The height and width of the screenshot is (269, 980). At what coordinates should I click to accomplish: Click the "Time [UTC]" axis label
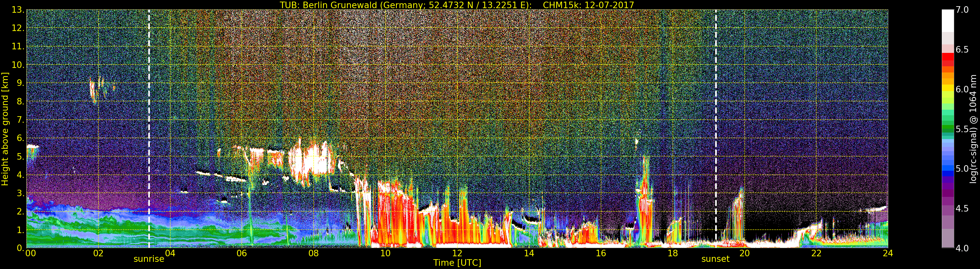(x=457, y=263)
